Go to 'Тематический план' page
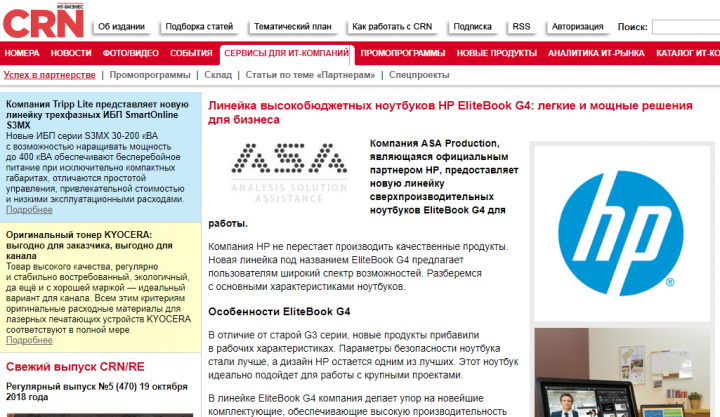720x417 pixels. [292, 27]
